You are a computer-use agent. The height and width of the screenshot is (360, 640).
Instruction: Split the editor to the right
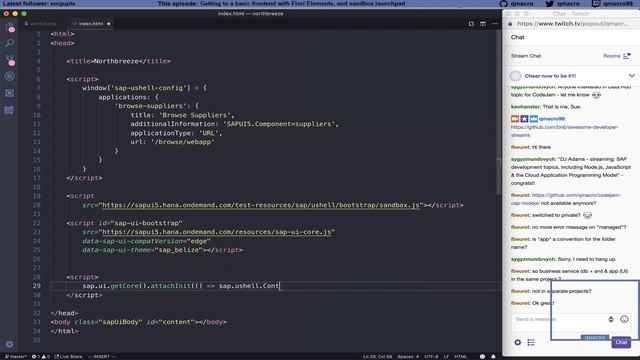[x=483, y=24]
